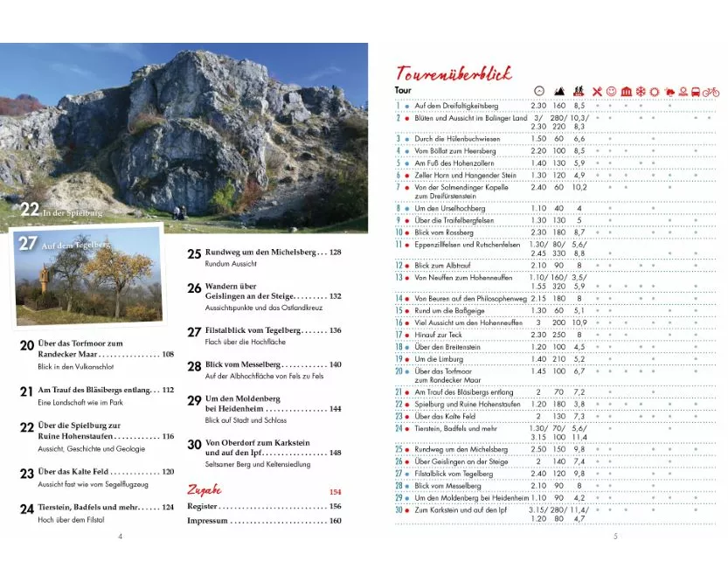Click the sun icon in header
Viewport: 728px width, 582px height.
[x=654, y=91]
